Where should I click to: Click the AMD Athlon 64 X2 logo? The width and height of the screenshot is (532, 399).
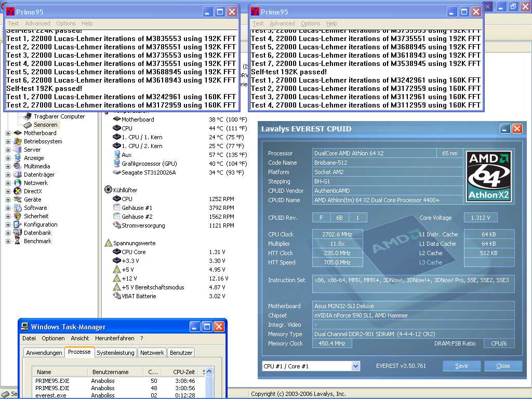(489, 177)
